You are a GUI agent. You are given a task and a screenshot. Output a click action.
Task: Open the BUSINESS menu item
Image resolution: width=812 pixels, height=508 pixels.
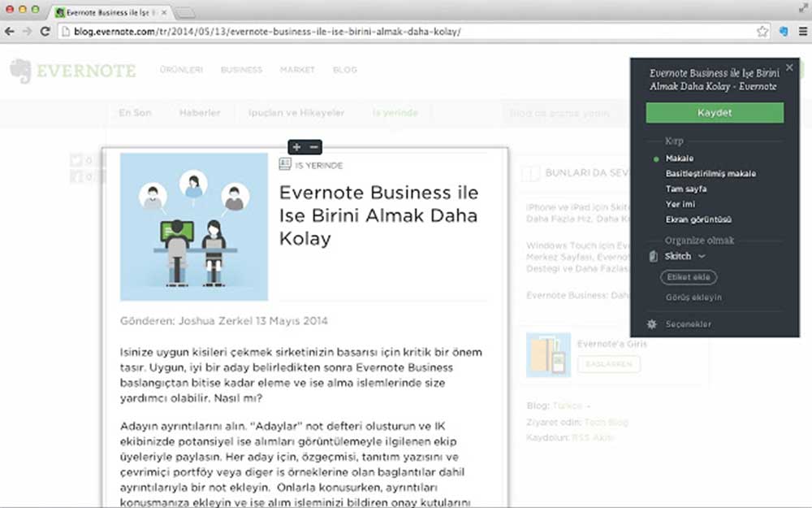(x=241, y=69)
